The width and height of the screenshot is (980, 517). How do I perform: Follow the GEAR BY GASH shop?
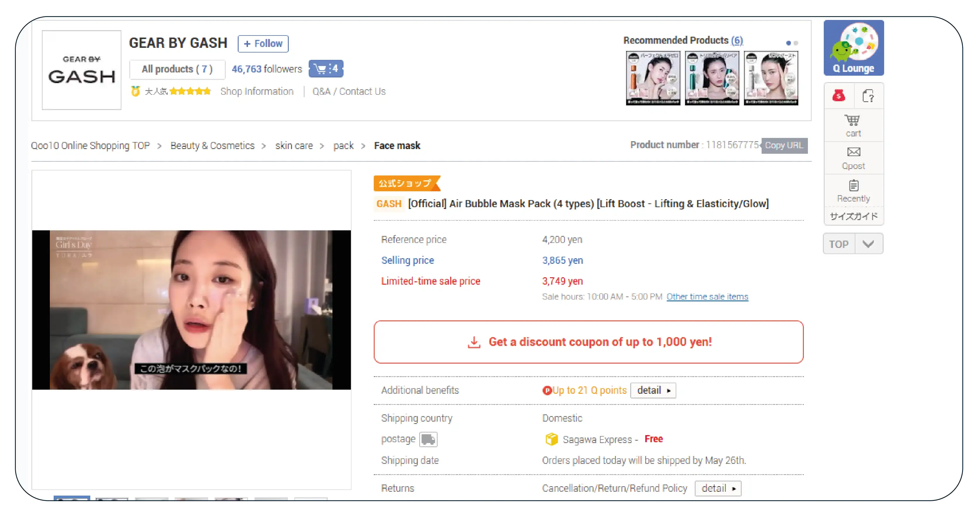(263, 43)
